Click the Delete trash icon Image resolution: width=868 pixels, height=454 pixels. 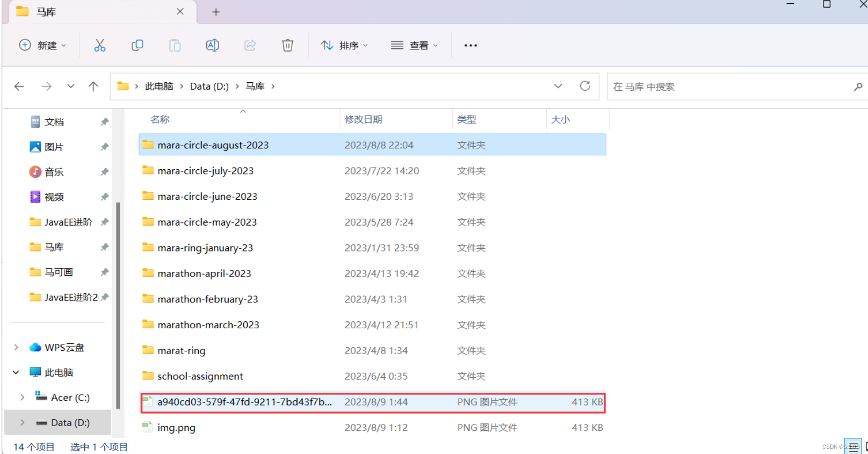(x=288, y=45)
